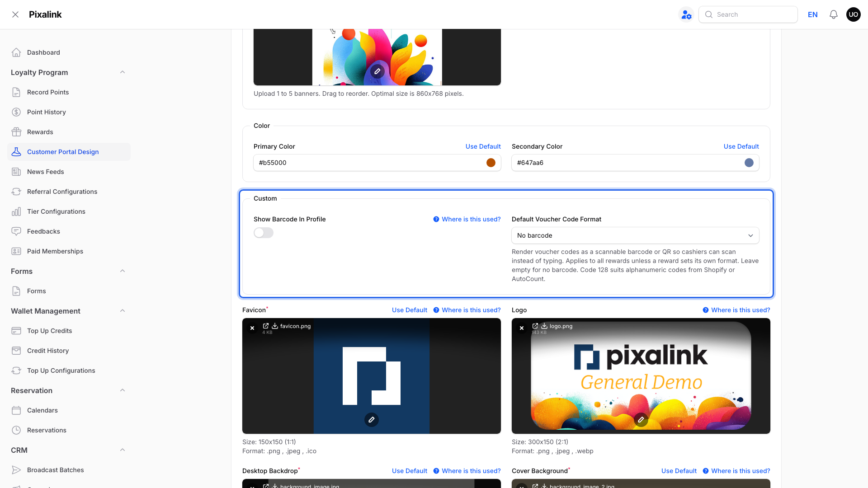Download favicon.png using the download icon
The height and width of the screenshot is (488, 868).
[275, 326]
